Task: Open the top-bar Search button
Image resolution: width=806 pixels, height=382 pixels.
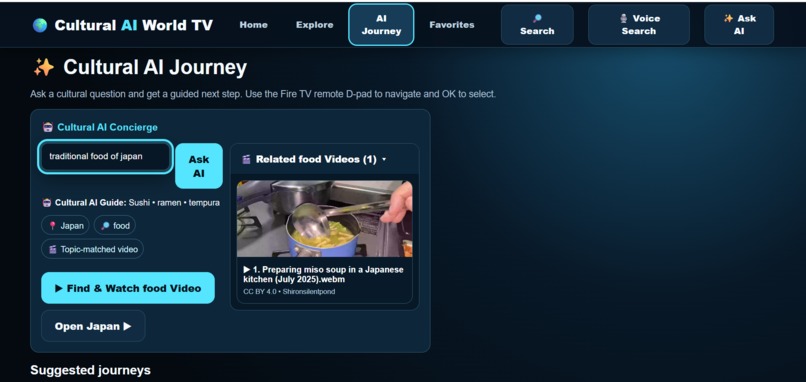Action: click(537, 25)
